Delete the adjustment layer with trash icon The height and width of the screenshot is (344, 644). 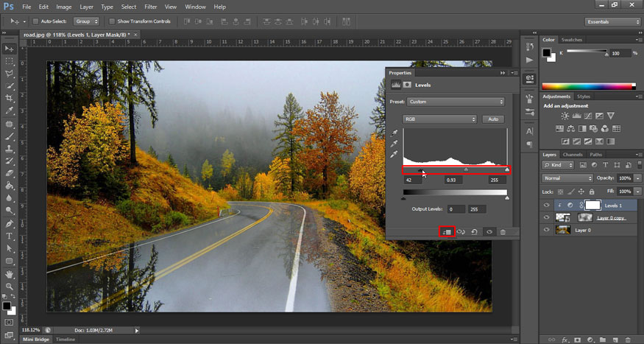[x=503, y=231]
